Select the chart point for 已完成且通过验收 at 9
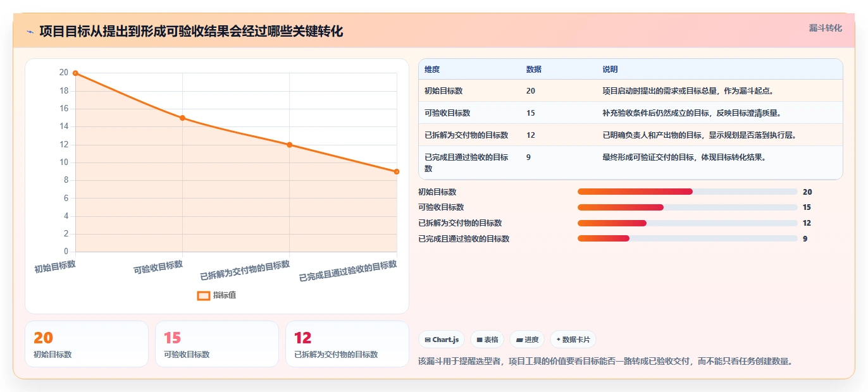Image resolution: width=868 pixels, height=392 pixels. (x=397, y=171)
